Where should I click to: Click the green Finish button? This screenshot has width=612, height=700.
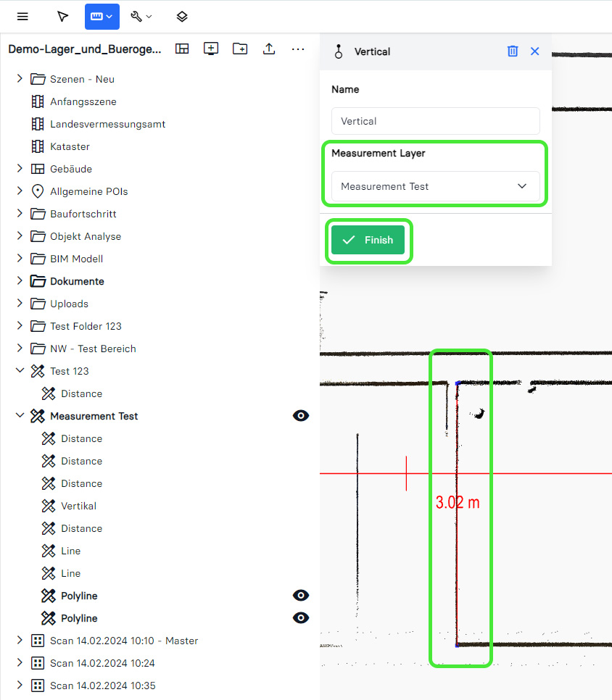(368, 240)
